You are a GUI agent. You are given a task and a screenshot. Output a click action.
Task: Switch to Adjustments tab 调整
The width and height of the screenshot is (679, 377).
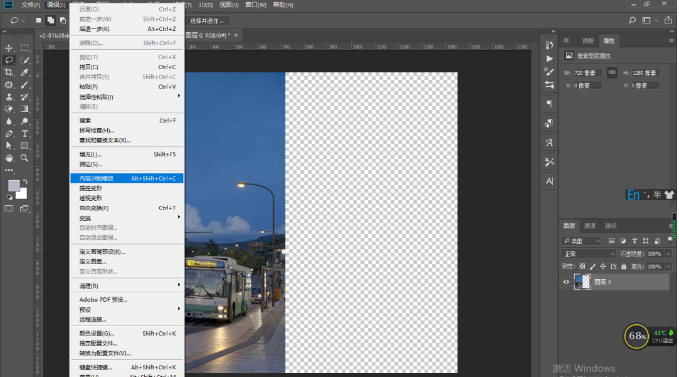pyautogui.click(x=588, y=40)
